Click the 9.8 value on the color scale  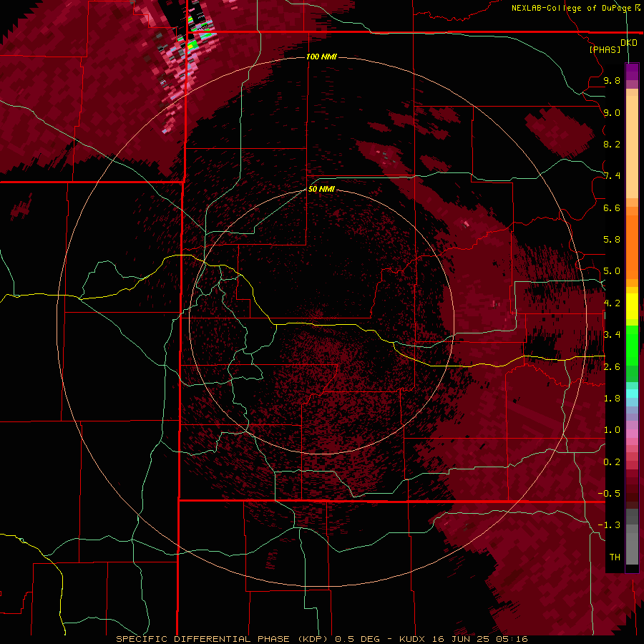pyautogui.click(x=612, y=80)
